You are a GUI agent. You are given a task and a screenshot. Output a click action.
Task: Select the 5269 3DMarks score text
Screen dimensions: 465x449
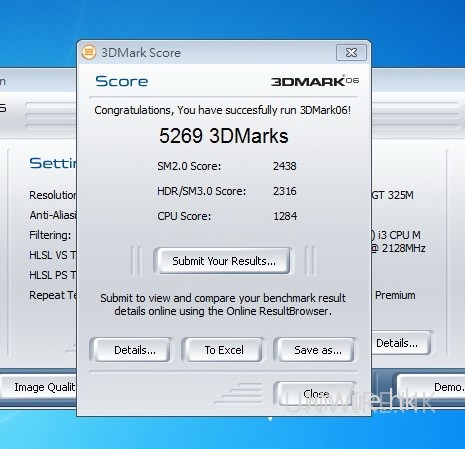[x=224, y=136]
